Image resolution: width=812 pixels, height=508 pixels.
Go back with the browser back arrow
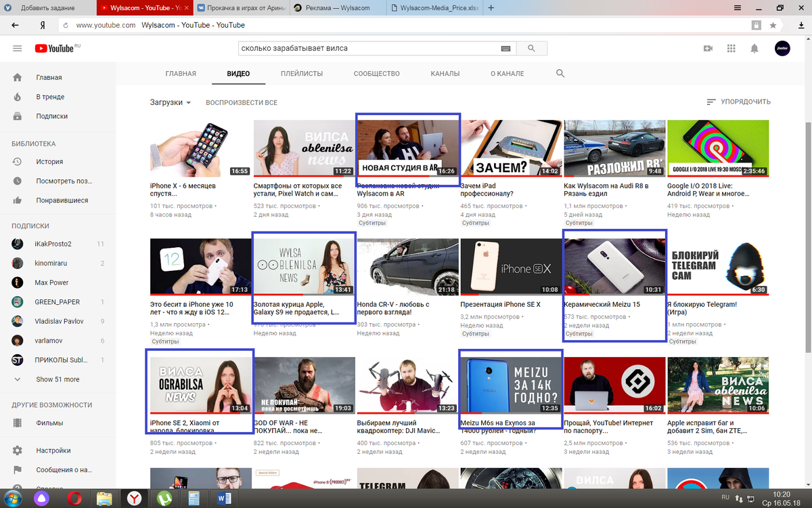15,25
